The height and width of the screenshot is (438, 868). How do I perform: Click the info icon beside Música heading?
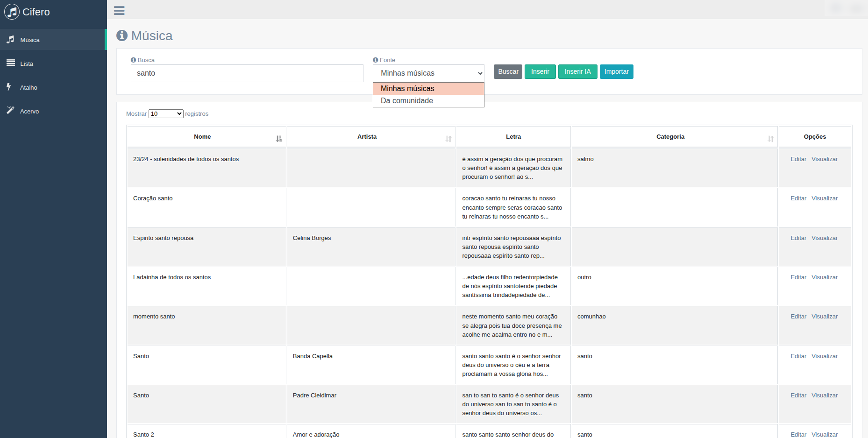(x=122, y=35)
